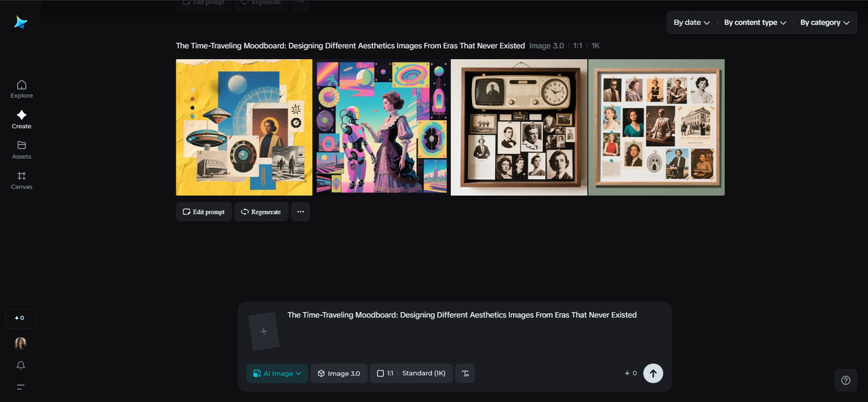Expand the sidebar menu icon at the bottom
The width and height of the screenshot is (868, 402).
pyautogui.click(x=21, y=387)
